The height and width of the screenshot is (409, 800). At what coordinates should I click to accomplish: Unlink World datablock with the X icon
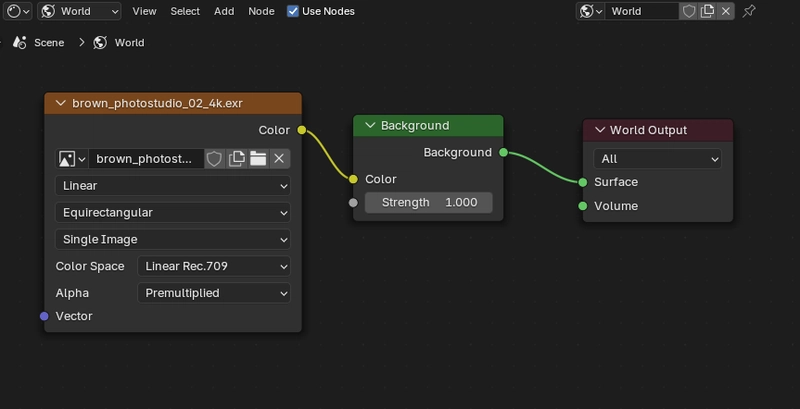(x=726, y=11)
